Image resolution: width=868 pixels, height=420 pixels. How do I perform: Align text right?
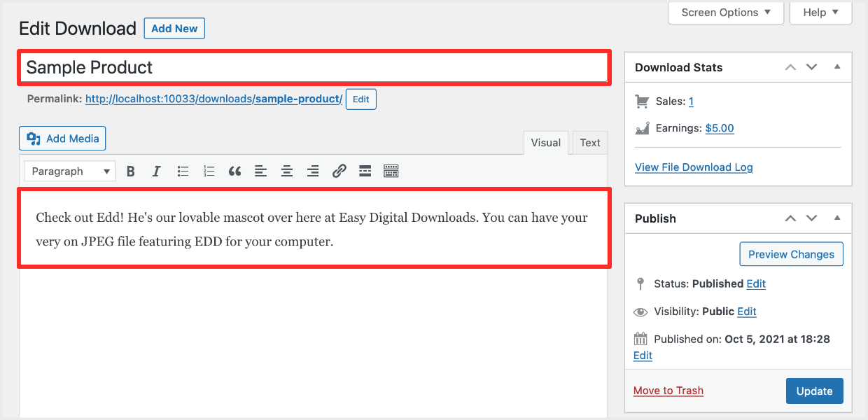point(313,171)
